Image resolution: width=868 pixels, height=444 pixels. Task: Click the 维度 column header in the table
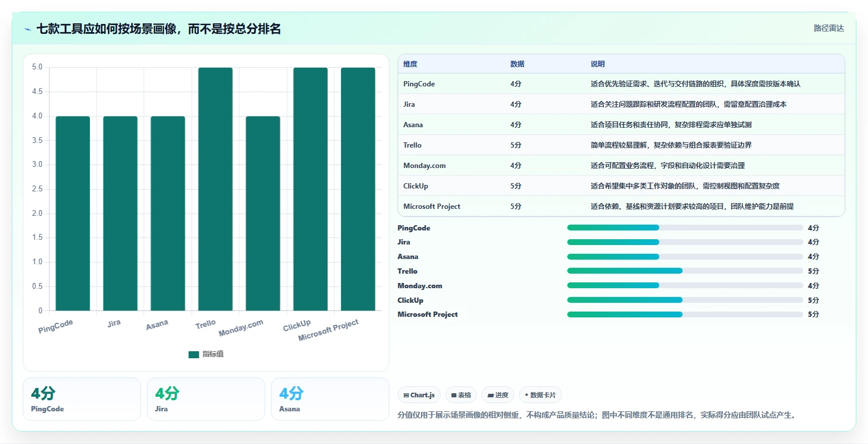tap(410, 64)
